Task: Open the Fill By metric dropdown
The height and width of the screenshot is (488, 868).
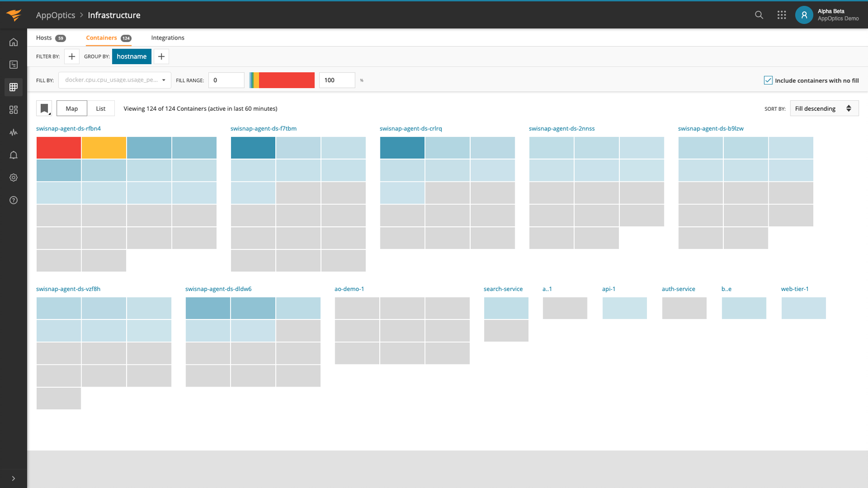Action: 114,80
